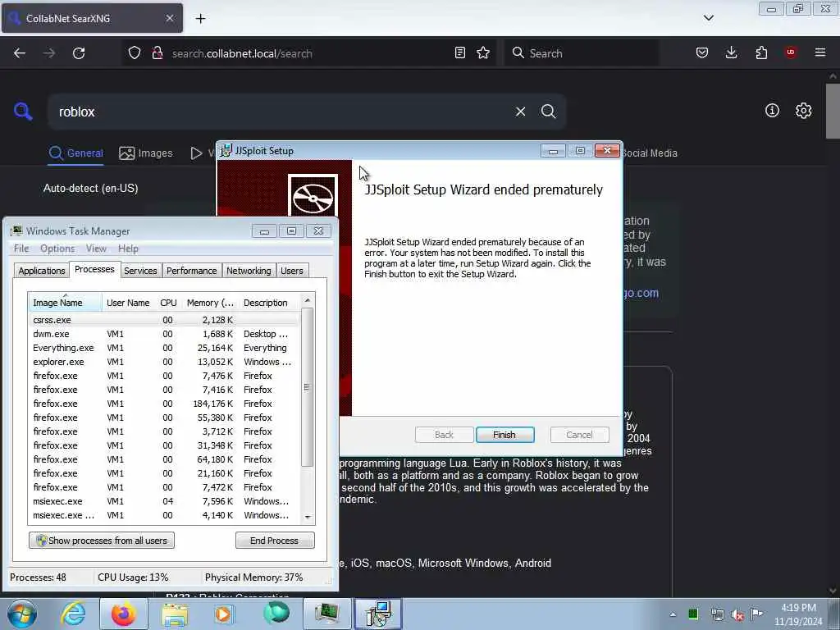840x630 pixels.
Task: Clear the roblox search query
Action: [520, 112]
